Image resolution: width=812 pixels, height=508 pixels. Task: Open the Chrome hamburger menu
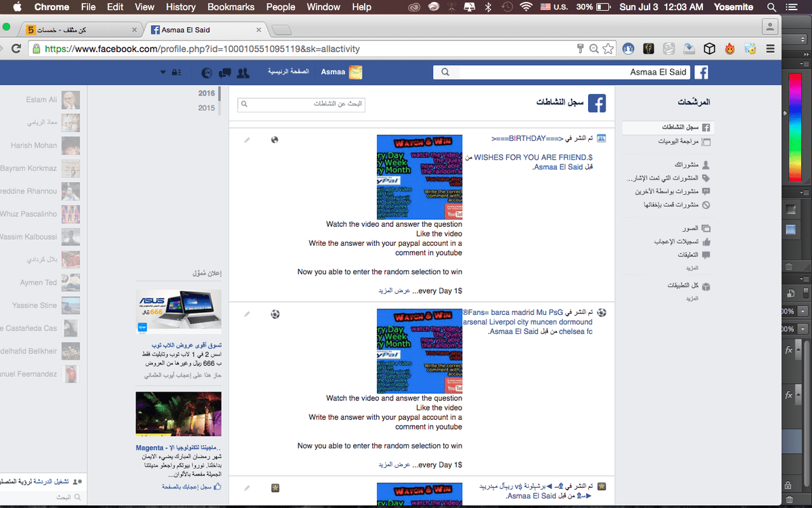pos(770,49)
